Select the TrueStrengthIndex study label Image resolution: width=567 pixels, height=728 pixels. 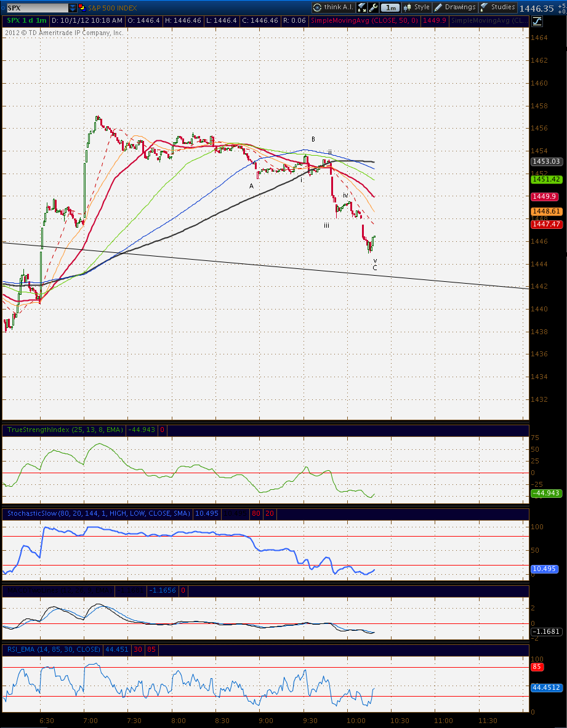65,430
